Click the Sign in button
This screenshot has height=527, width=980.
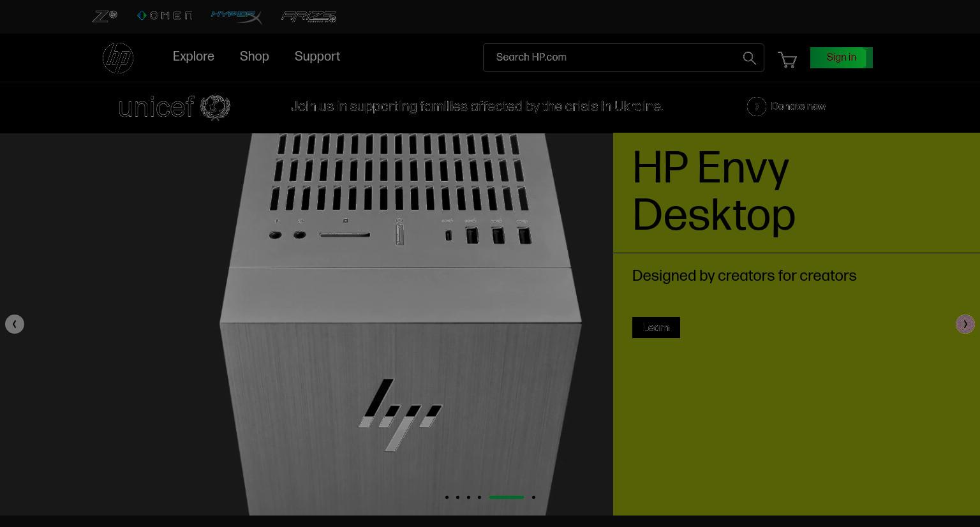coord(842,57)
